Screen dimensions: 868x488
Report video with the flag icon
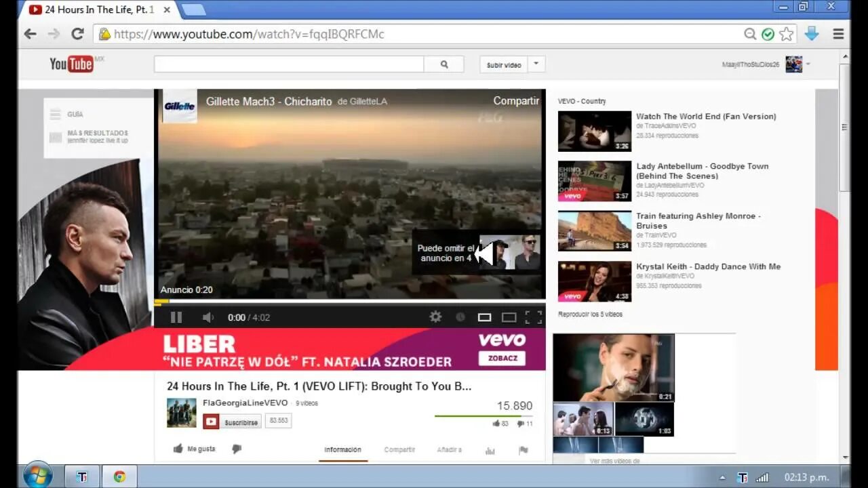tap(523, 450)
